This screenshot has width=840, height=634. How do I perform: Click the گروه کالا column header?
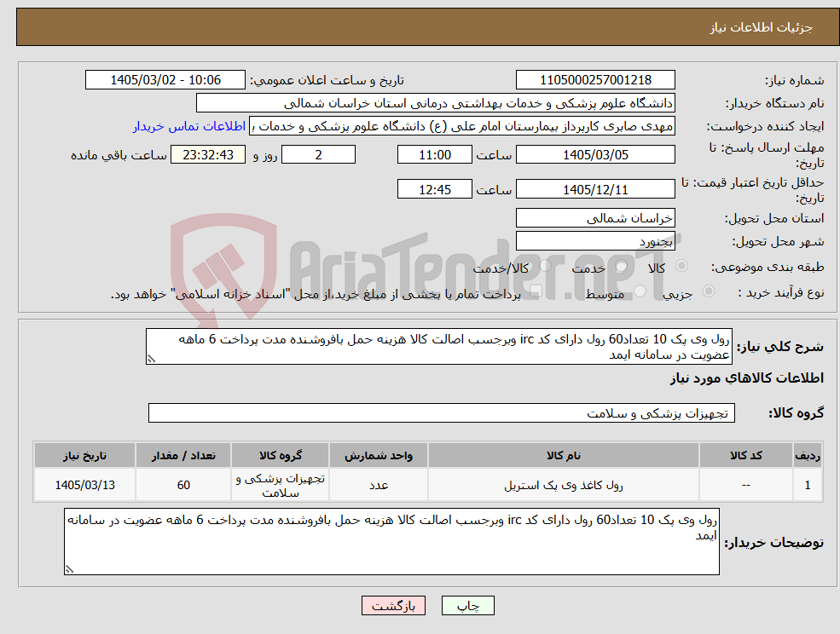[281, 456]
